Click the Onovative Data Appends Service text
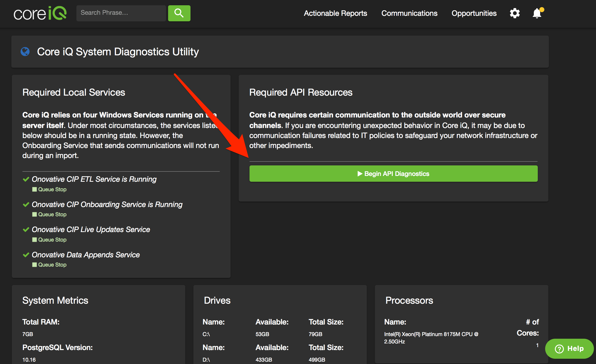 click(x=86, y=255)
